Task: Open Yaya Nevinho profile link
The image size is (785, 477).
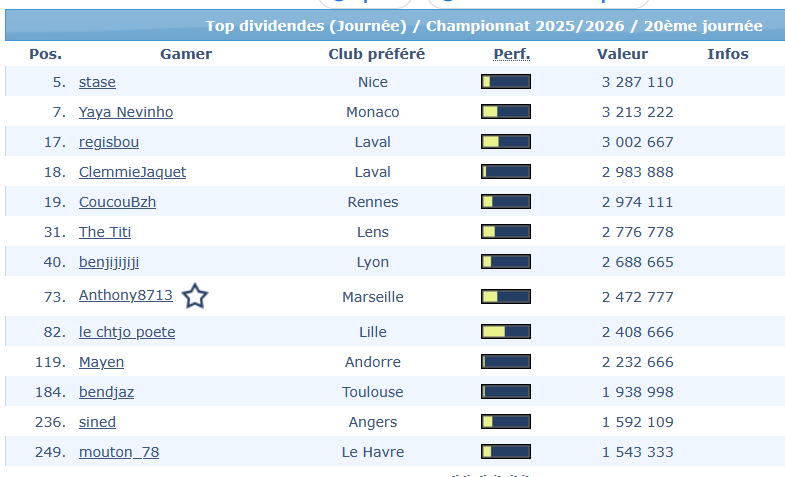Action: [126, 112]
